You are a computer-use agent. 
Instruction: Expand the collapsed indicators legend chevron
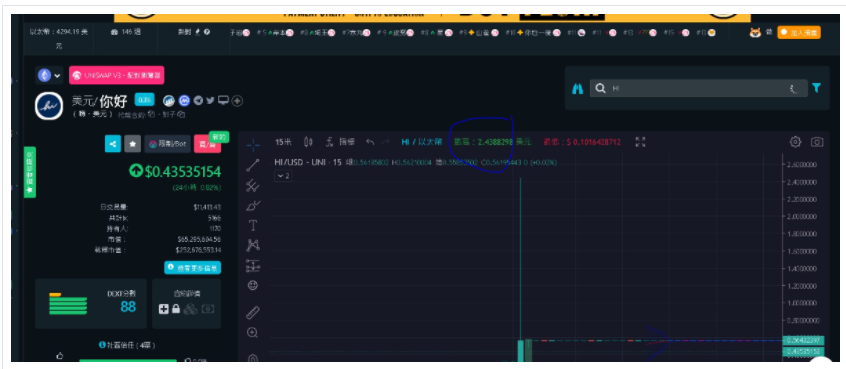tap(283, 175)
